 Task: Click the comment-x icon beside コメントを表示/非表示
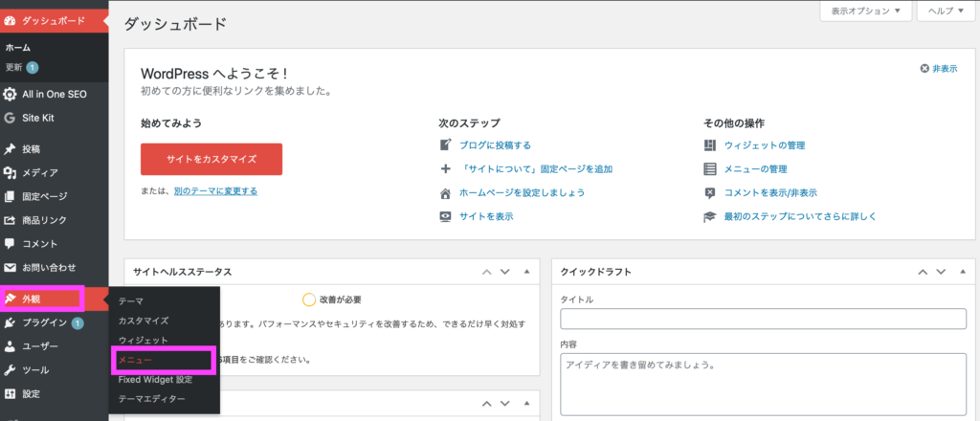pyautogui.click(x=709, y=193)
